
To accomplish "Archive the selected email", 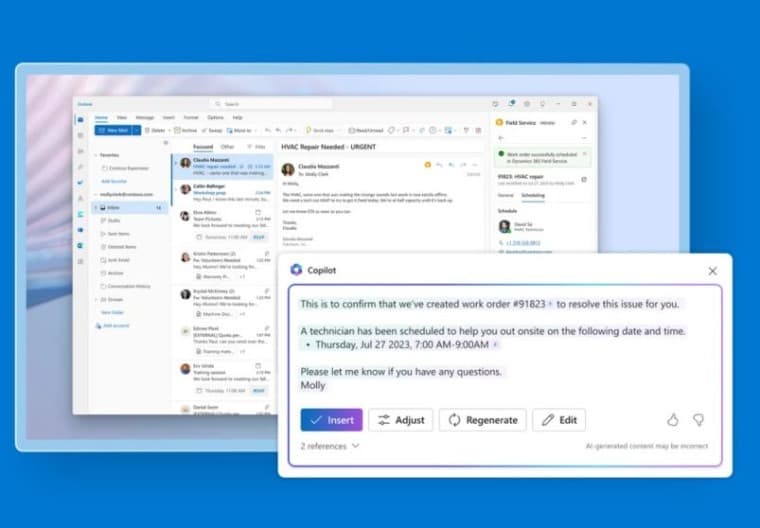I will (x=186, y=130).
